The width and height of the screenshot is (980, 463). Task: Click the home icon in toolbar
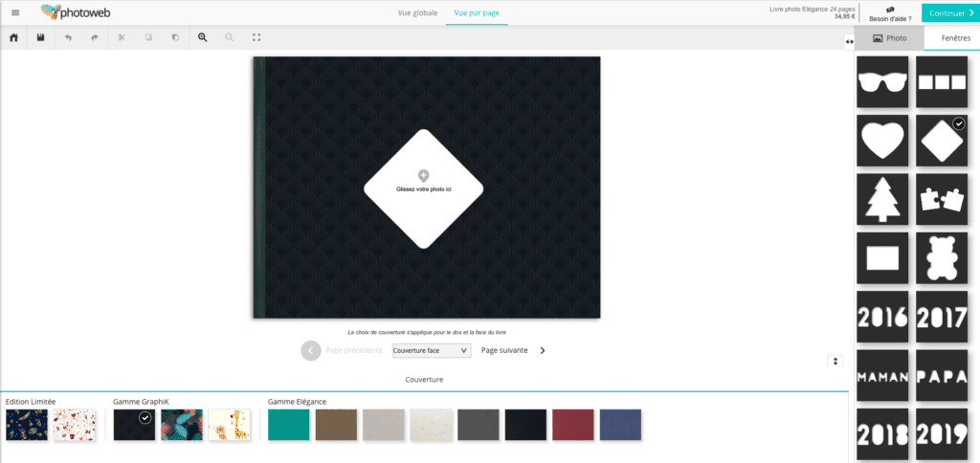13,37
